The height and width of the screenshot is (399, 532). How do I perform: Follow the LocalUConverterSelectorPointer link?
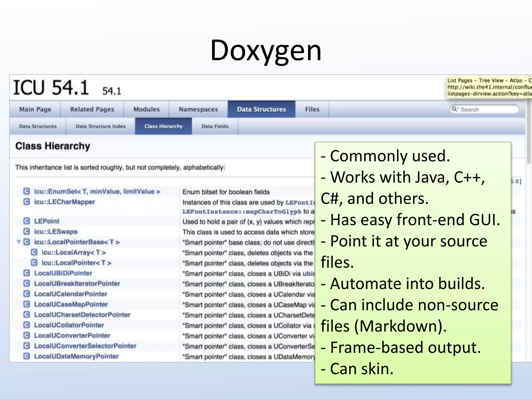[85, 346]
